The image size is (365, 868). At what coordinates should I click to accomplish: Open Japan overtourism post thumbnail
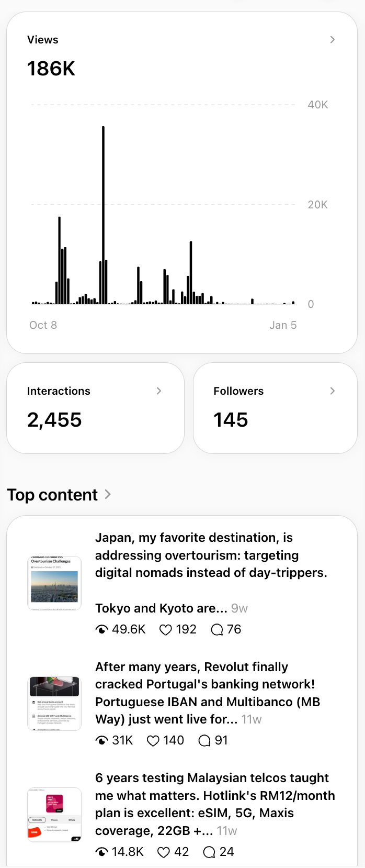[x=54, y=583]
